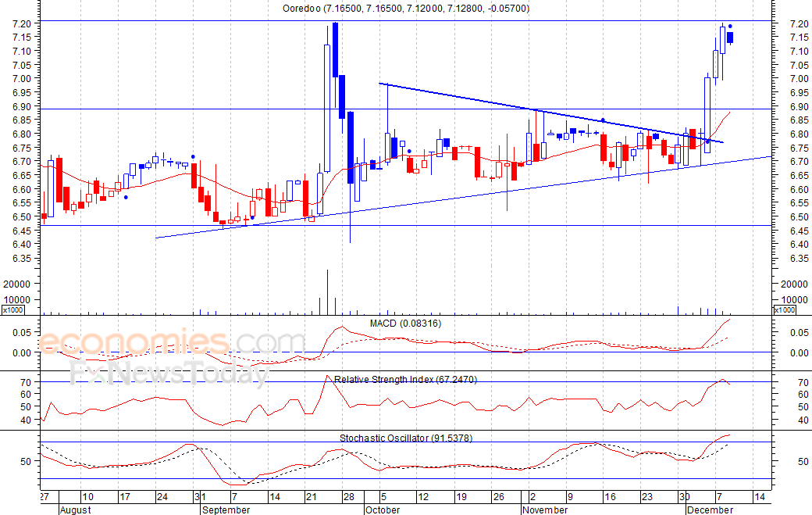Click the September month label on time axis
This screenshot has width=812, height=515.
click(226, 510)
